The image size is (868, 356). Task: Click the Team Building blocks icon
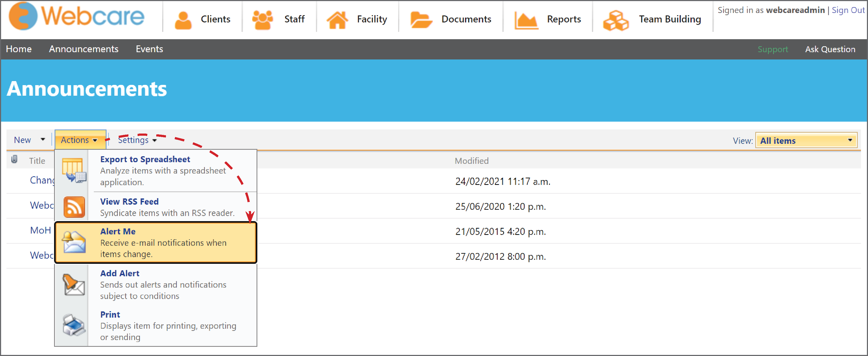[616, 20]
